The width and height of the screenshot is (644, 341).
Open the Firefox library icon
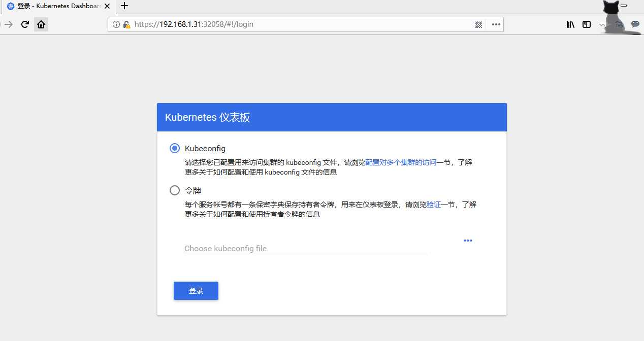pyautogui.click(x=570, y=24)
